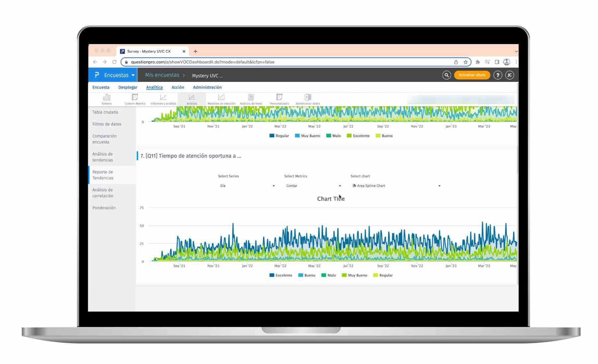
Task: Open the help question mark icon
Action: pos(497,75)
